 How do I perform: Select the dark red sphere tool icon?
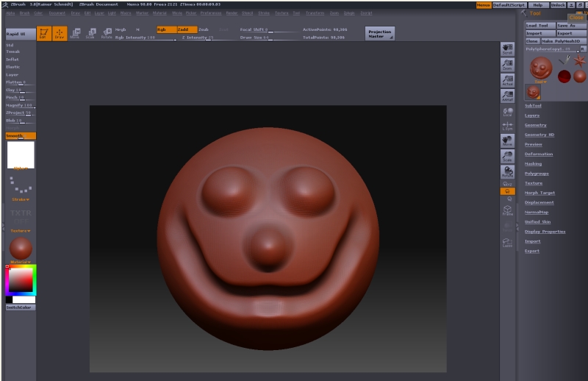pos(564,76)
